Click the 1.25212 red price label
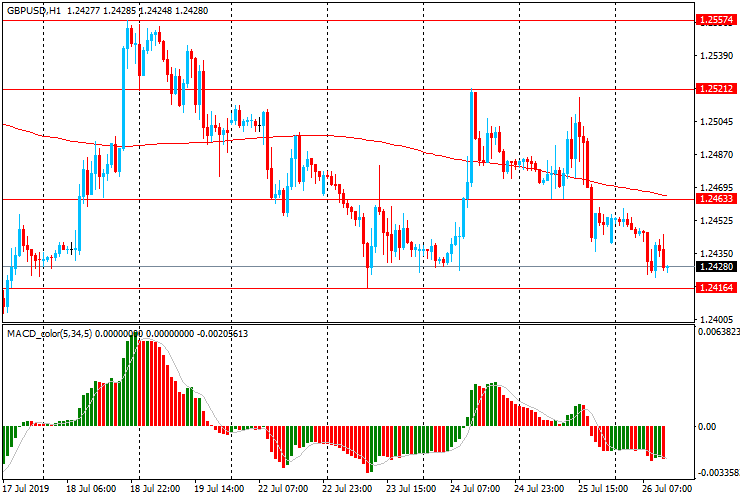 pos(716,89)
